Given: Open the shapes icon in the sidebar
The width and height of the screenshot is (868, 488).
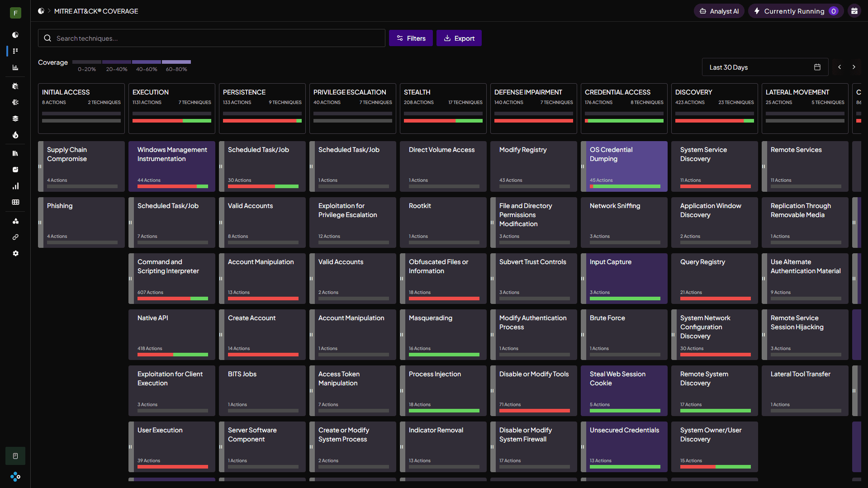Looking at the screenshot, I should tap(15, 221).
